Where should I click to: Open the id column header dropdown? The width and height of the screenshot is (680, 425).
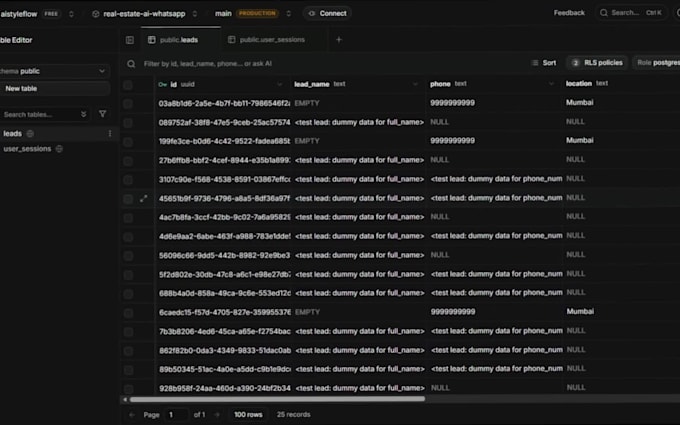click(x=280, y=85)
